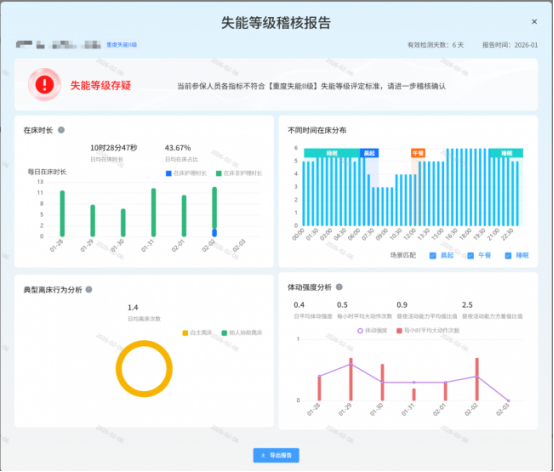Click the 导出报告 export button
The width and height of the screenshot is (554, 472).
(x=276, y=455)
